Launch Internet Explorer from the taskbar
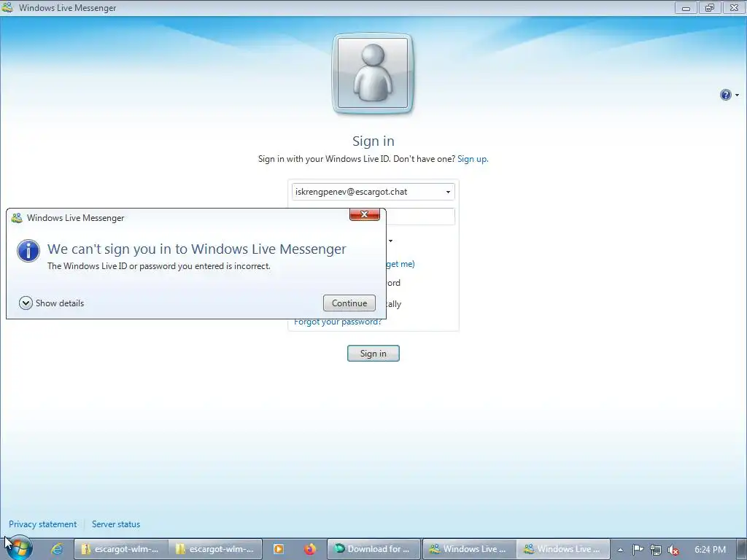This screenshot has width=747, height=560. 57,548
